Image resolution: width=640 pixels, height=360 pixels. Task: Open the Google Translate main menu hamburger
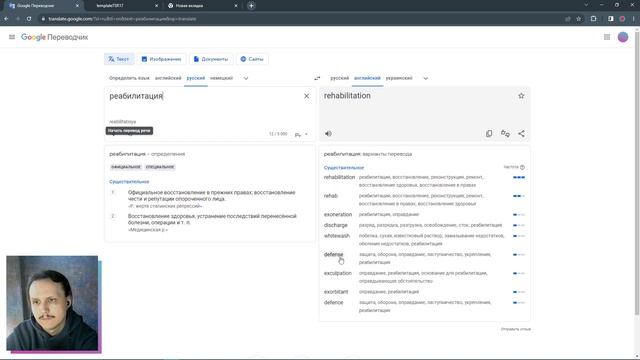pos(12,37)
